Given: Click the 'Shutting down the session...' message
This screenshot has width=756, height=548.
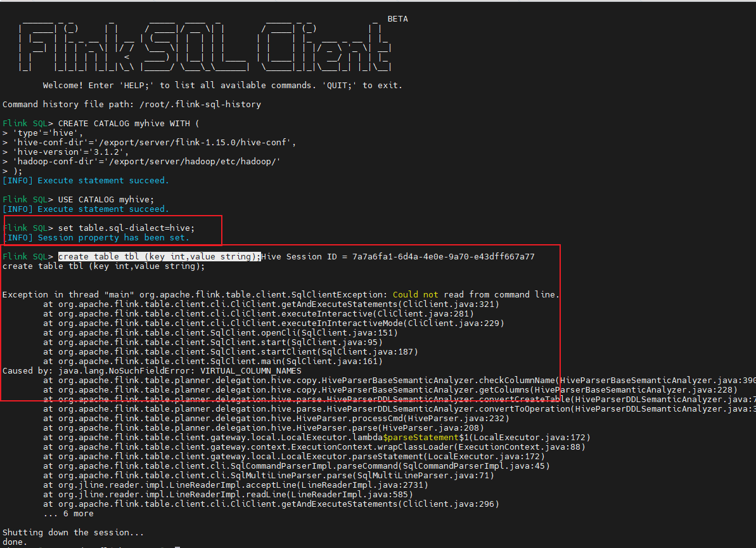Looking at the screenshot, I should (74, 533).
